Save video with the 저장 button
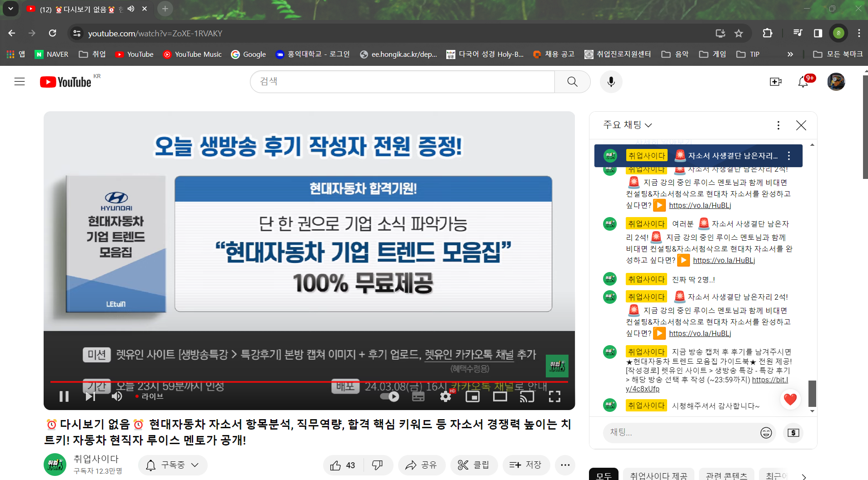Screen dimensions: 868x480 [525, 465]
